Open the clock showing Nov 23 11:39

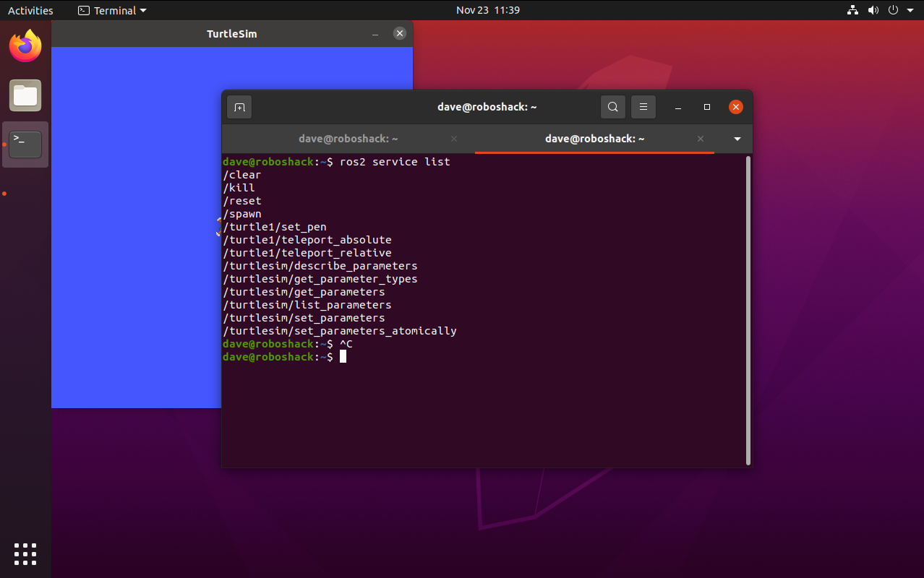(x=487, y=10)
